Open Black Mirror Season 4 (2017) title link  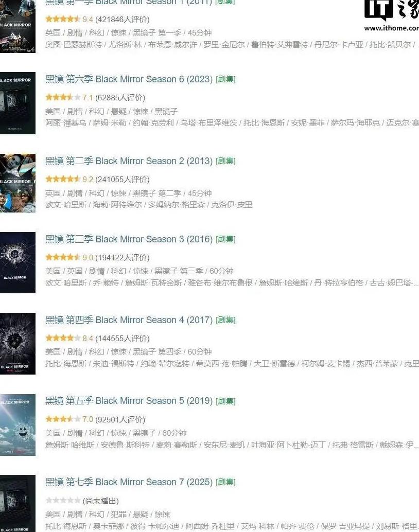(x=129, y=320)
